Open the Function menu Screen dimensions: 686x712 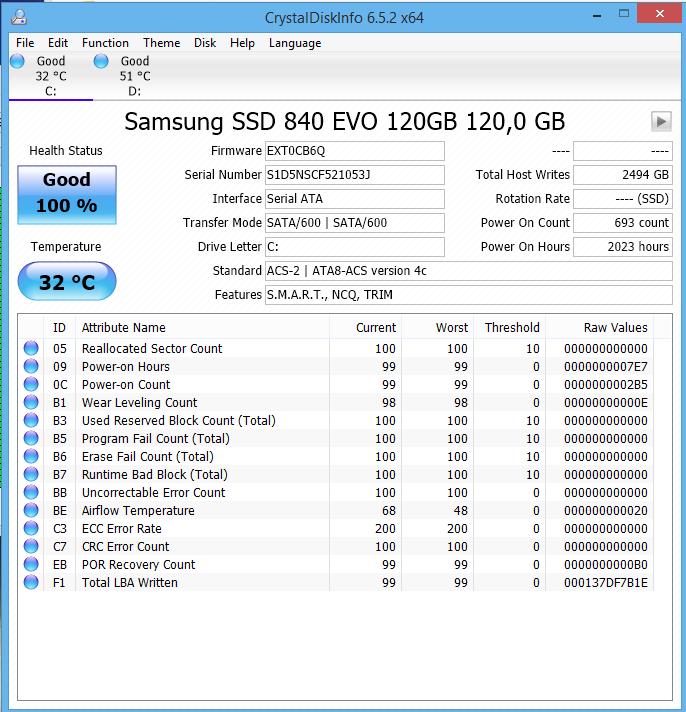pos(105,43)
